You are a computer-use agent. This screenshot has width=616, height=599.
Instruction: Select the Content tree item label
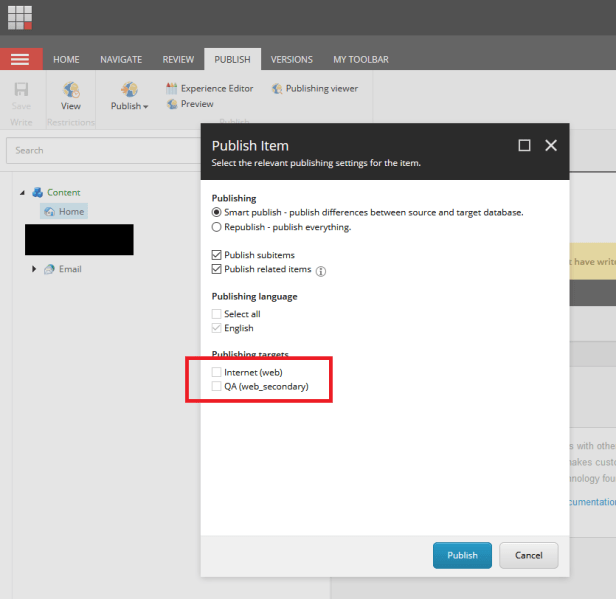[x=64, y=192]
